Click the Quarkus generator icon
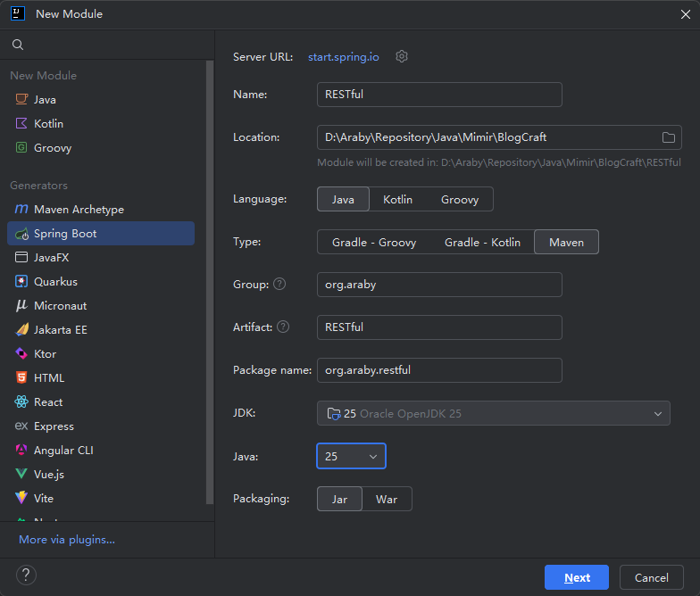This screenshot has width=700, height=596. 21,281
